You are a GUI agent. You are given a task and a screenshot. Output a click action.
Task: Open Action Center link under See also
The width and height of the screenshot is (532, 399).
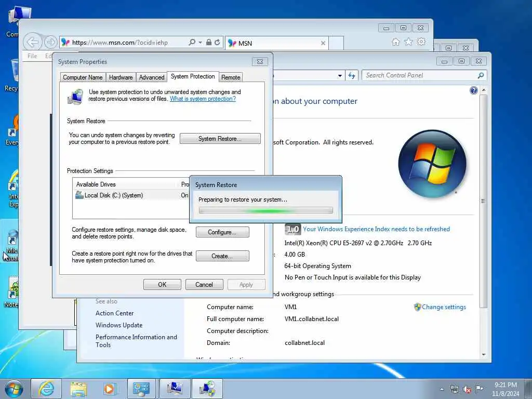click(x=115, y=313)
